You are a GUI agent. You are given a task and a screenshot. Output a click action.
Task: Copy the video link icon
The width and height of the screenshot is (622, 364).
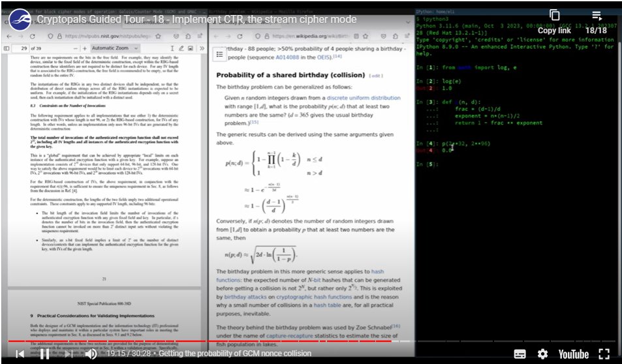[x=554, y=15]
